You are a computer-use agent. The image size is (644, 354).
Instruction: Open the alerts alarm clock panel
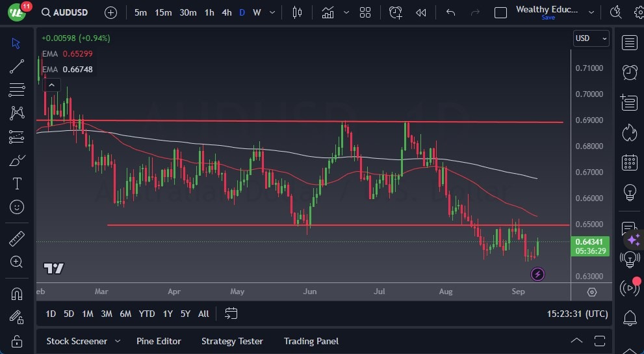coord(629,72)
